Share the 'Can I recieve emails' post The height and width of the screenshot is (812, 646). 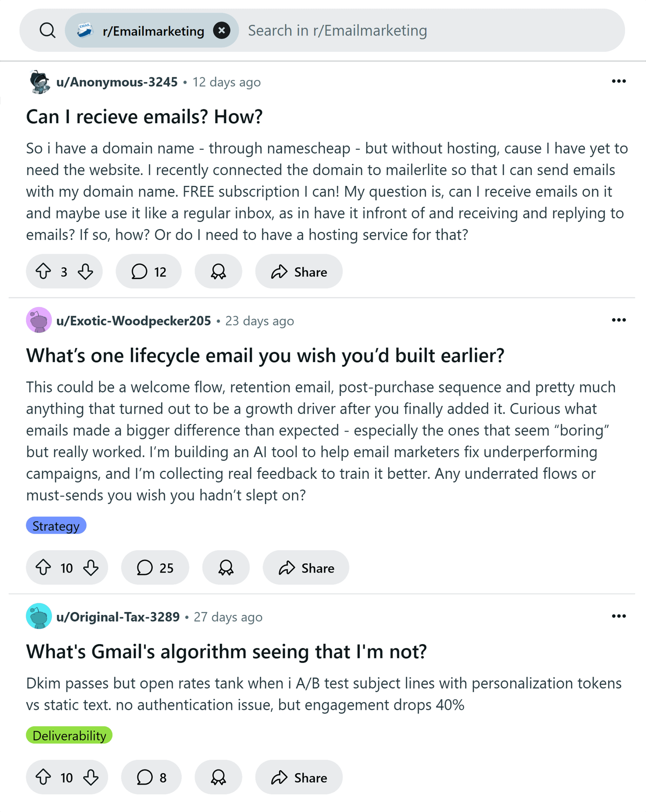click(299, 272)
